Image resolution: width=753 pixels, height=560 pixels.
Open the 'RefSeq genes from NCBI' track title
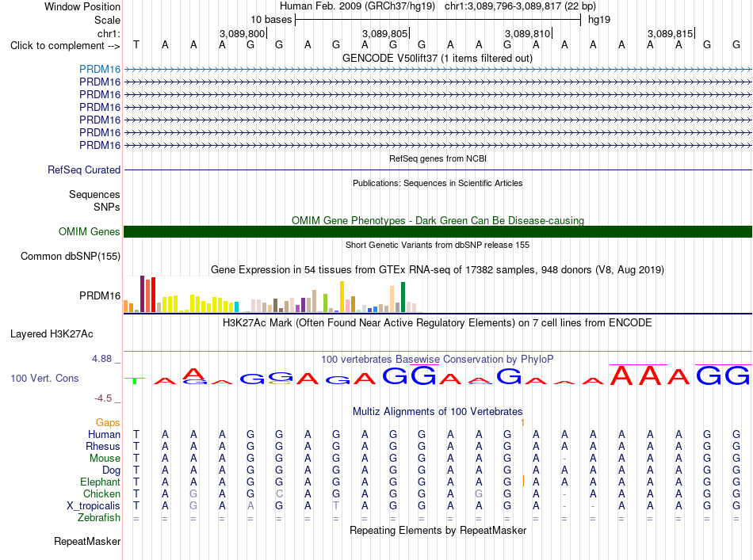pos(438,158)
